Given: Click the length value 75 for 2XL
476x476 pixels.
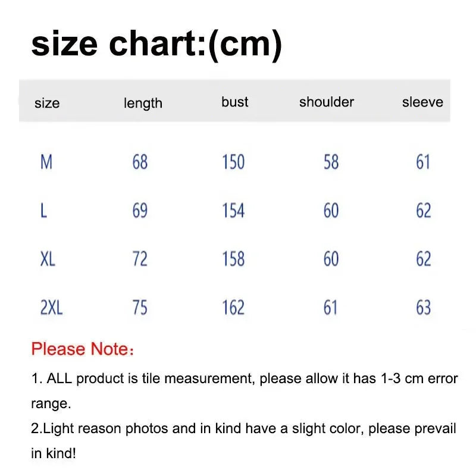Looking at the screenshot, I should point(140,308).
